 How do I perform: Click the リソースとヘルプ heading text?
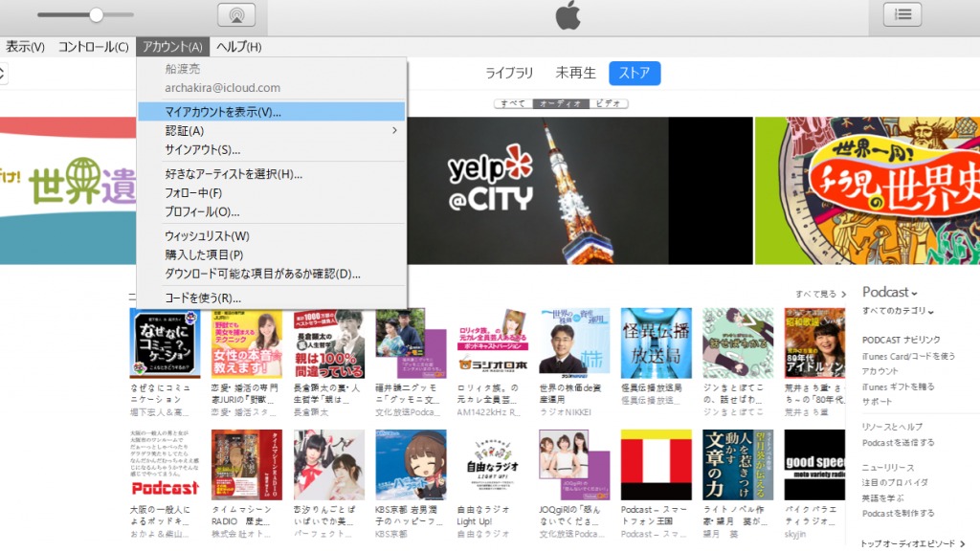point(892,427)
